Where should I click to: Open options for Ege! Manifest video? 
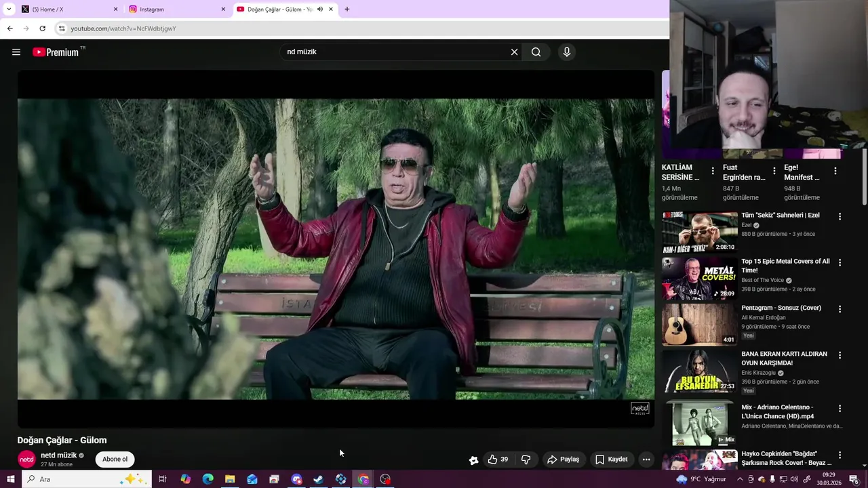pos(835,171)
